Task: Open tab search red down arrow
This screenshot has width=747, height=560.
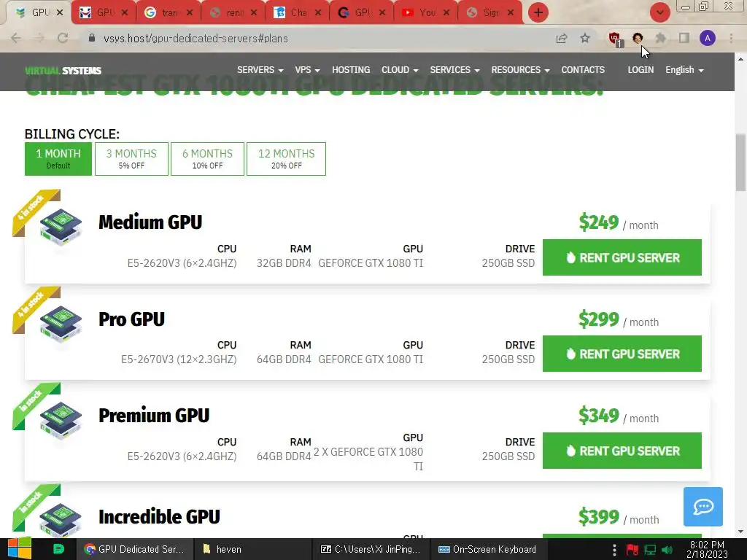Action: tap(659, 12)
